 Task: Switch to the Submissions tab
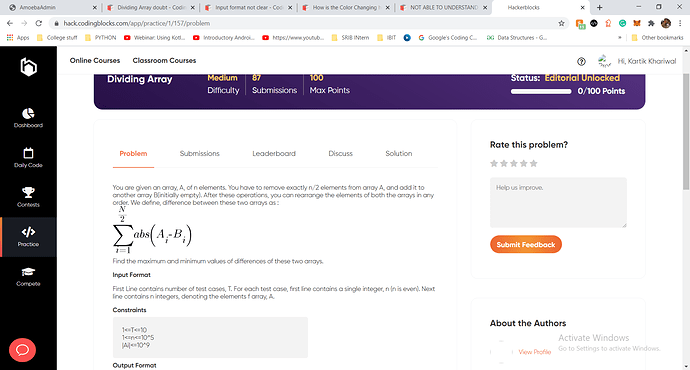199,154
